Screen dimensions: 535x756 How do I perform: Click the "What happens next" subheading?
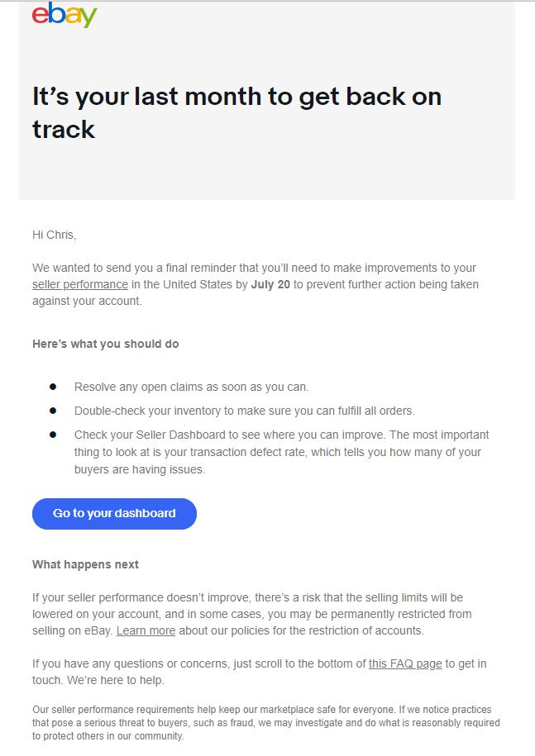(x=85, y=564)
